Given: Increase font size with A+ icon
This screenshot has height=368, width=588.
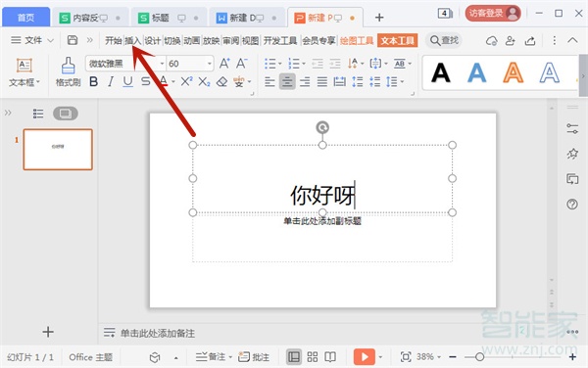Looking at the screenshot, I should tap(224, 64).
